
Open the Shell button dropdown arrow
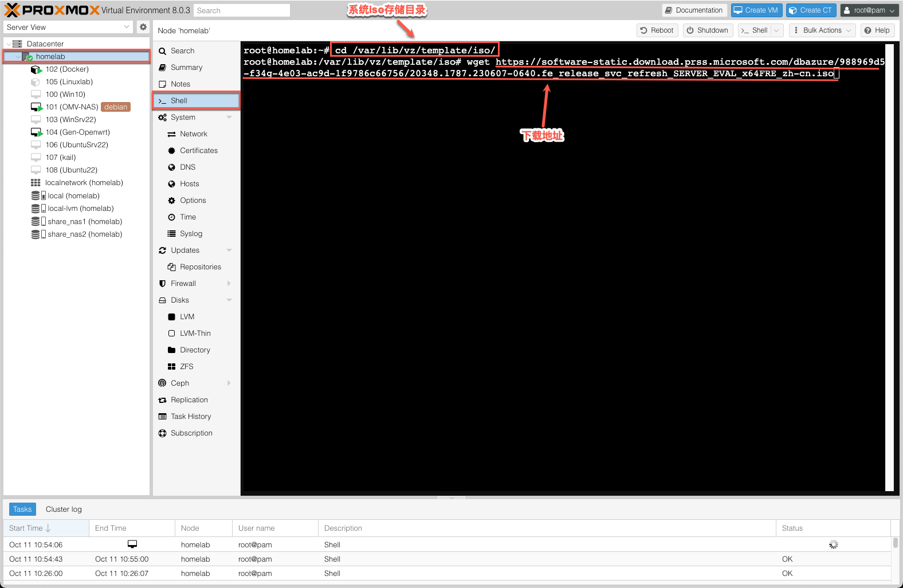(777, 30)
